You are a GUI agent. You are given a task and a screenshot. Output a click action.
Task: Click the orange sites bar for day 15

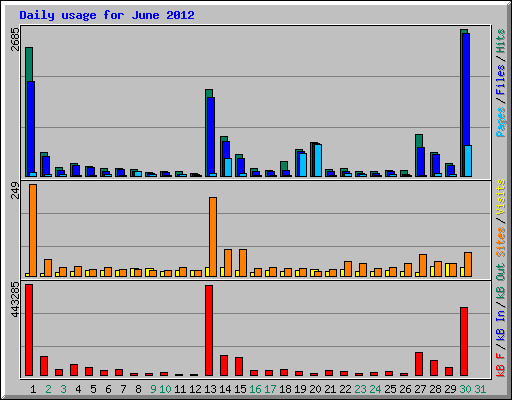(x=243, y=263)
